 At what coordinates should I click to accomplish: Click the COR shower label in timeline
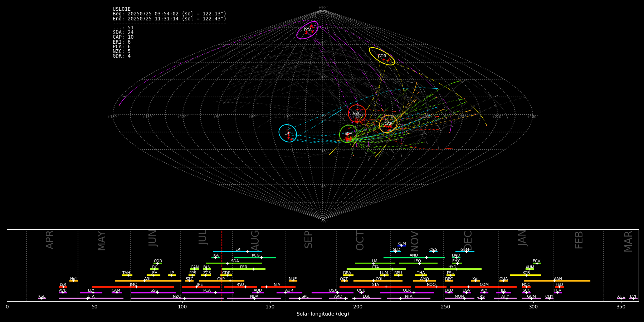(x=158, y=261)
